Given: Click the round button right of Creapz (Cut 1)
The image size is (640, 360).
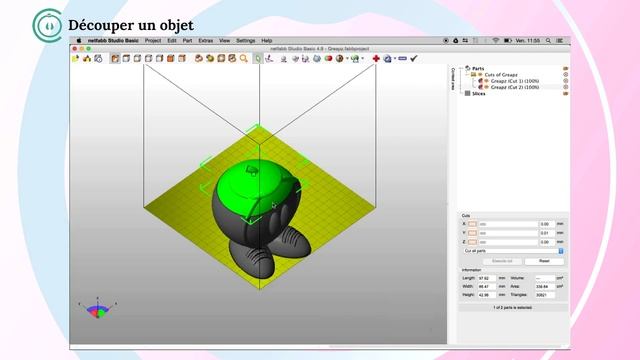Looking at the screenshot, I should click(x=566, y=81).
